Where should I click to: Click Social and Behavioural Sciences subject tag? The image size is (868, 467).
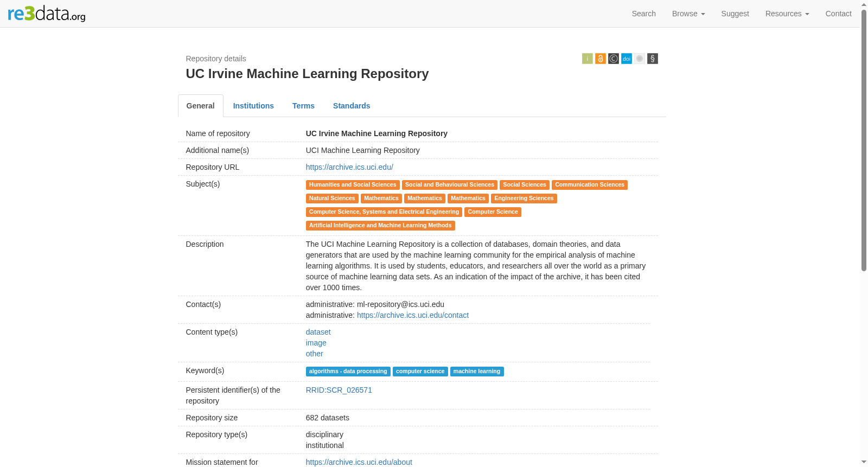pyautogui.click(x=450, y=185)
